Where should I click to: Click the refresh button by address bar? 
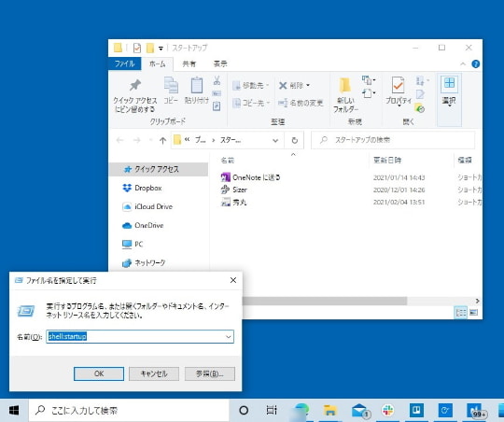(x=294, y=140)
